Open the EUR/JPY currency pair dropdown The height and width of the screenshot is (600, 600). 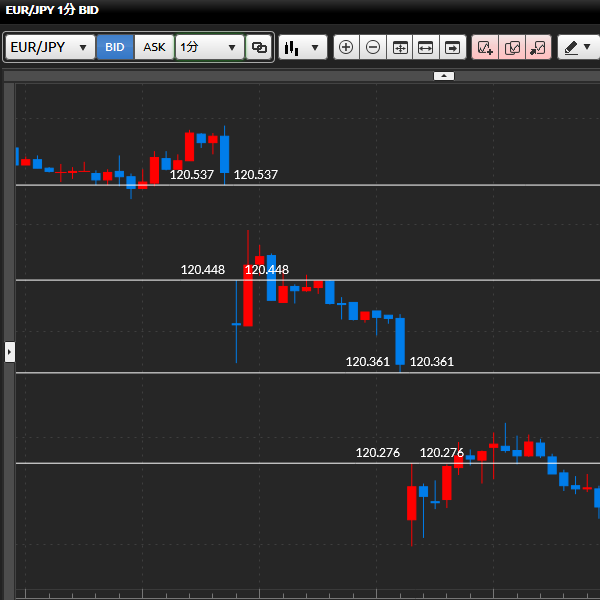pos(50,47)
